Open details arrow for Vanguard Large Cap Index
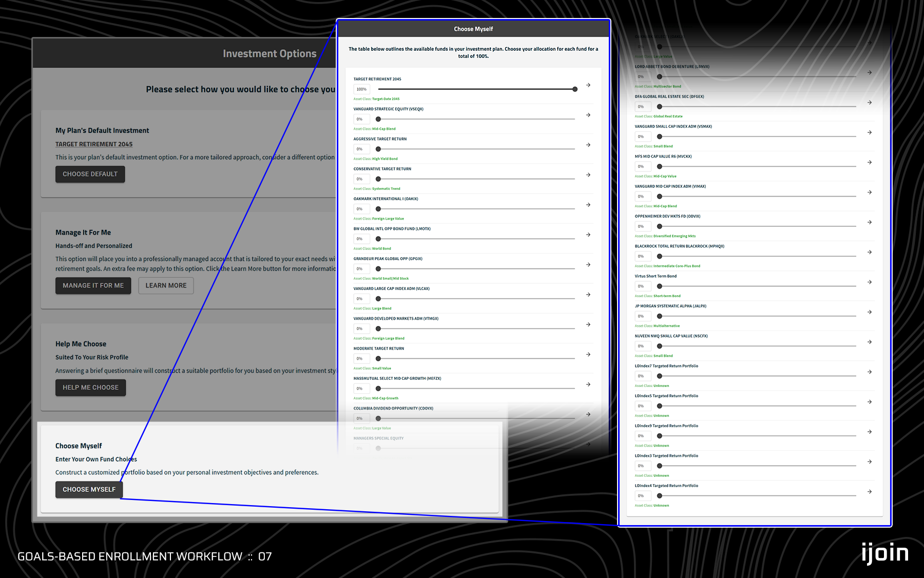The height and width of the screenshot is (578, 924). (x=588, y=295)
